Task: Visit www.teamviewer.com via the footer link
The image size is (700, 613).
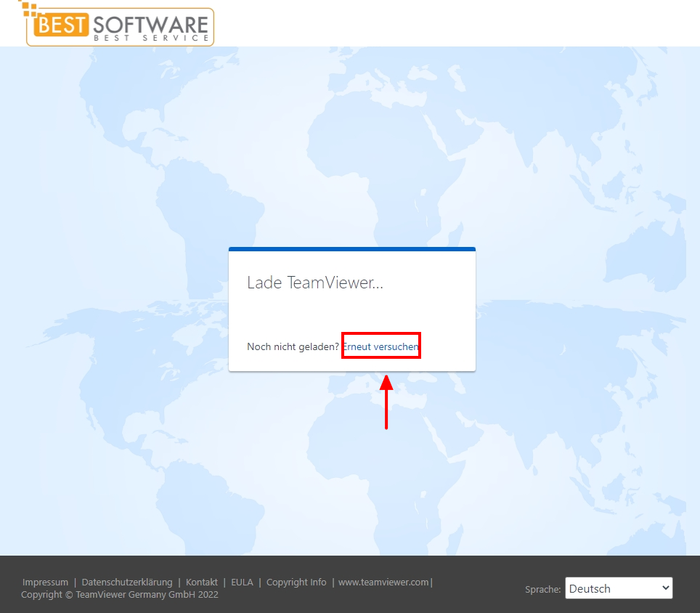Action: [384, 582]
